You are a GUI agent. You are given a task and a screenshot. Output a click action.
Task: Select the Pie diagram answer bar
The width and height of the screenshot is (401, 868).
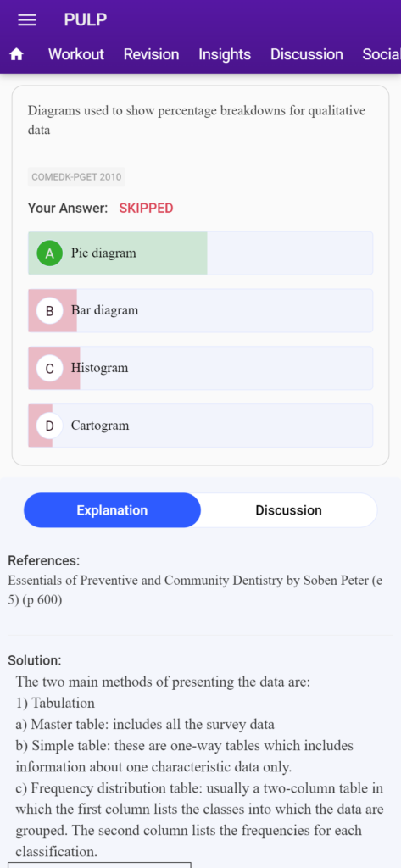(x=200, y=253)
